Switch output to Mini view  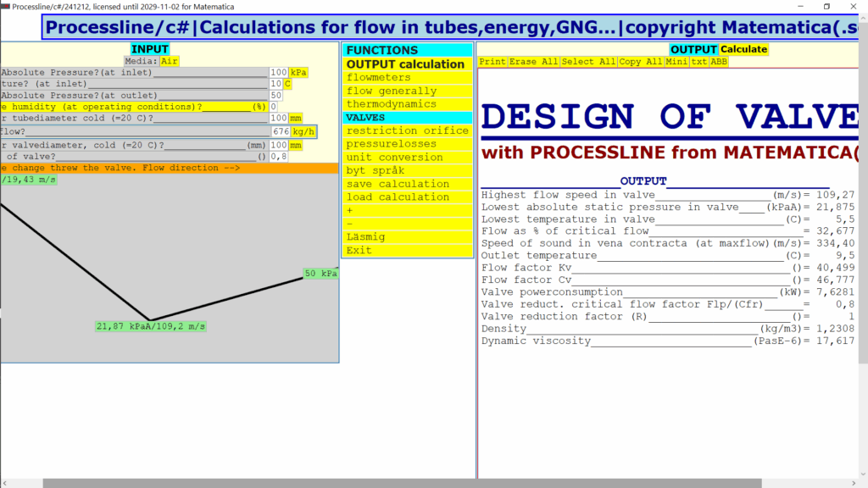(676, 62)
